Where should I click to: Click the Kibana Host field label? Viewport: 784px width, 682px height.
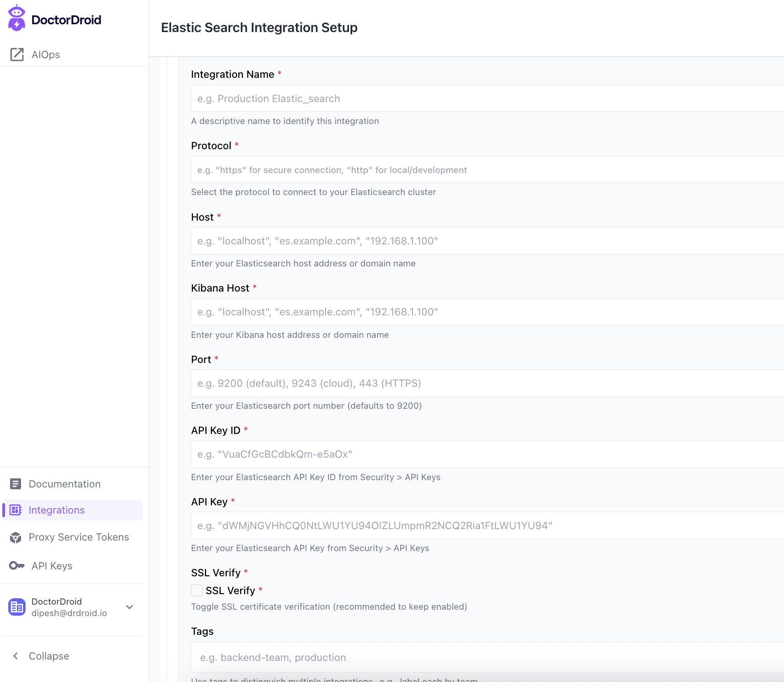point(220,288)
